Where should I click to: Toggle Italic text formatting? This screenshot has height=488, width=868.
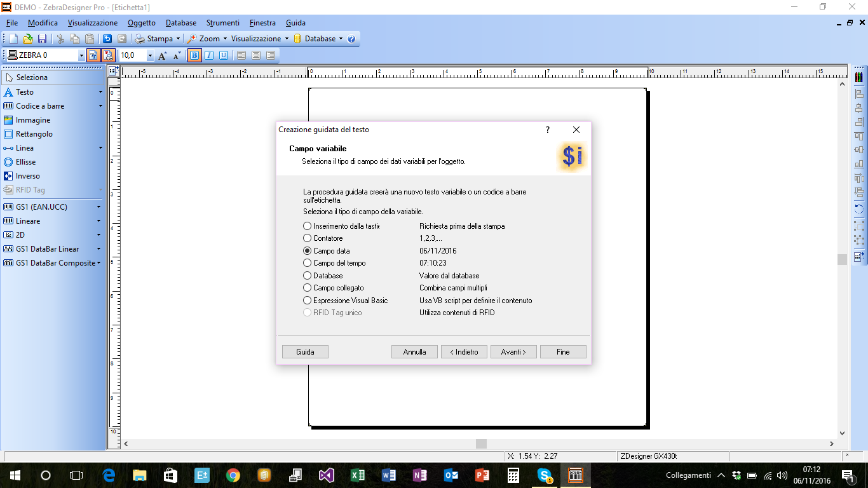208,55
